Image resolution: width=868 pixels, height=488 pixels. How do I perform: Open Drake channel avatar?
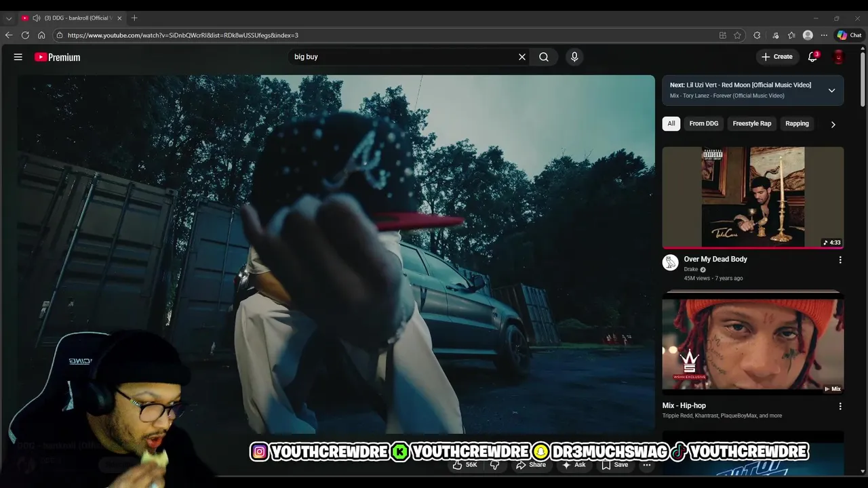pos(671,263)
